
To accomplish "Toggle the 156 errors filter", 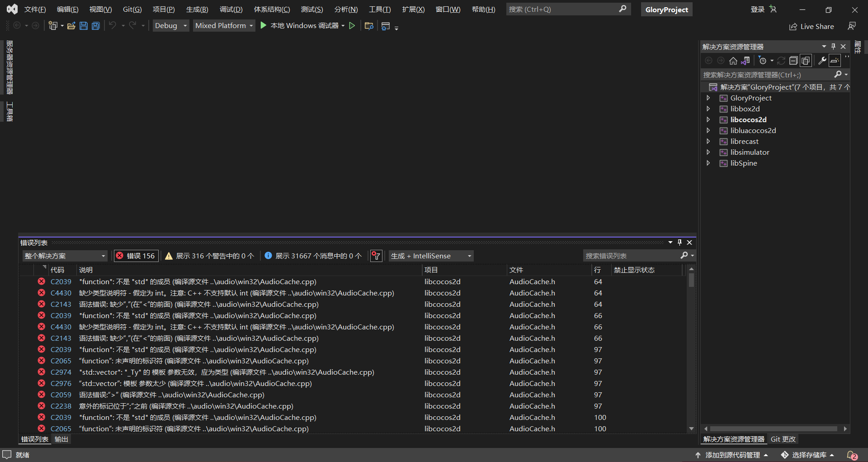I will click(136, 256).
